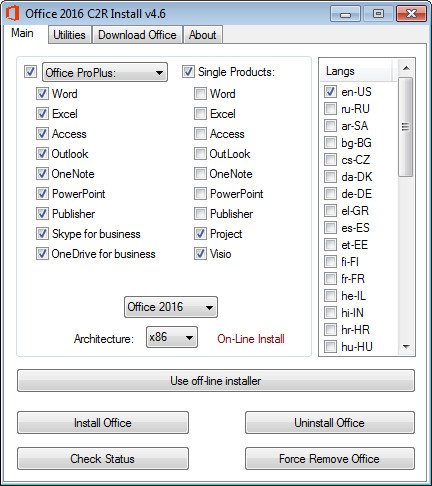Open the Office 2016 version dropdown
Screen dimensions: 432x486
[x=171, y=307]
